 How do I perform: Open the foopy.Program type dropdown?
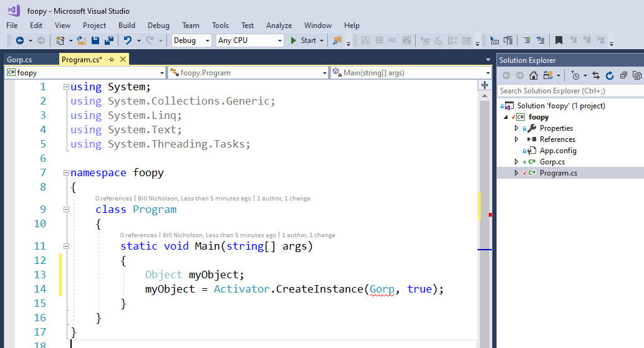pos(324,73)
